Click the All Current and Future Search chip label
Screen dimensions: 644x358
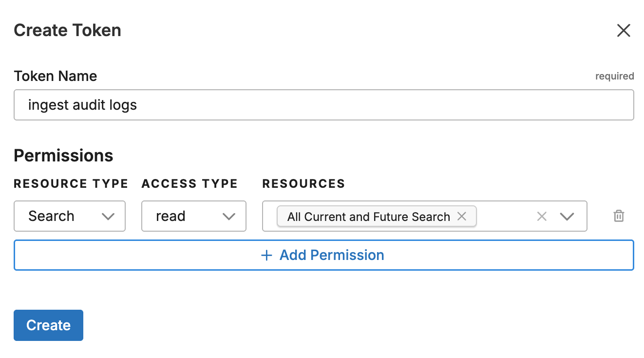pyautogui.click(x=368, y=217)
